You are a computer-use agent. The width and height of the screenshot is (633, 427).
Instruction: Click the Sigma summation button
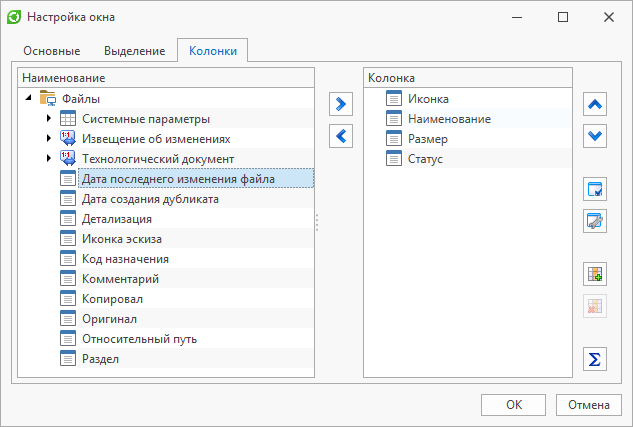click(x=595, y=359)
